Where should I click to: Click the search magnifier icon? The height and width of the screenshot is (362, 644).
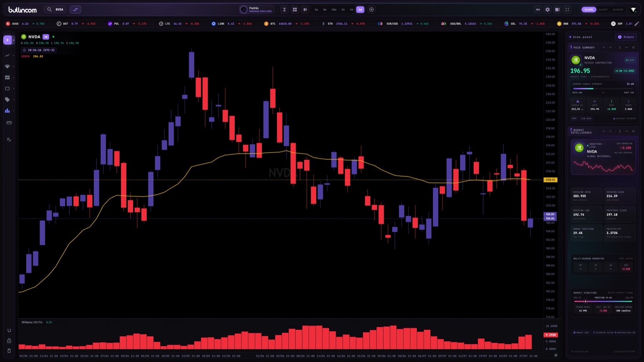49,10
